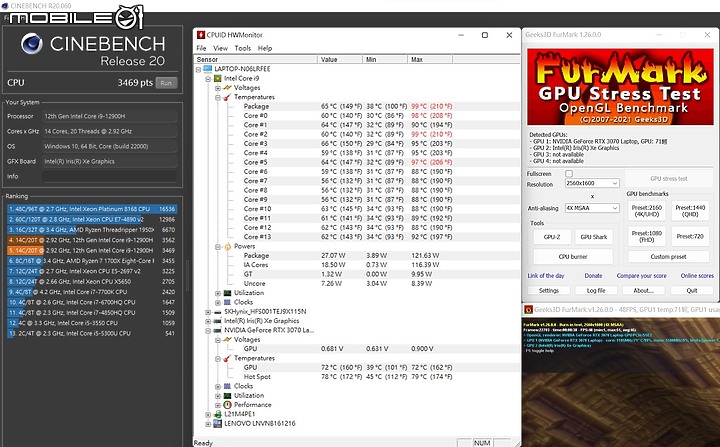Click the Run button in Cinebench
The height and width of the screenshot is (447, 720).
coord(166,83)
